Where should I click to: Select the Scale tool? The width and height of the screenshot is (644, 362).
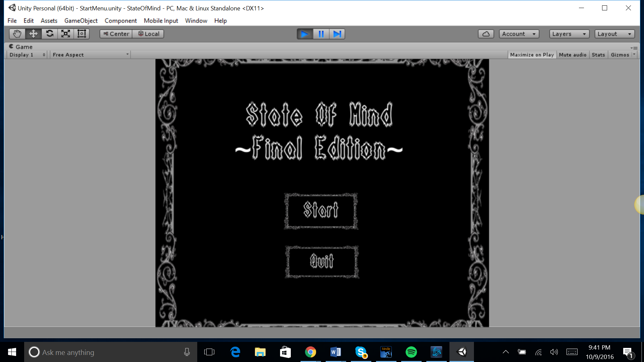(66, 34)
